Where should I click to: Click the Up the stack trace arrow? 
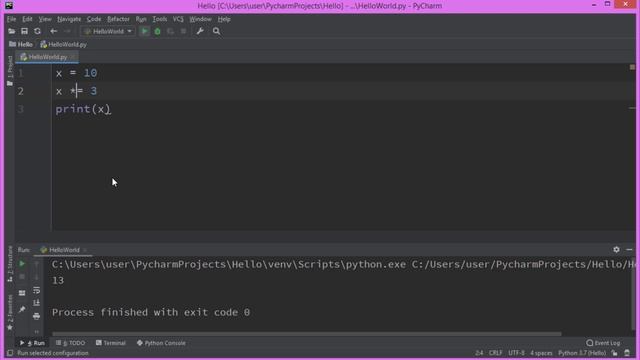[36, 264]
